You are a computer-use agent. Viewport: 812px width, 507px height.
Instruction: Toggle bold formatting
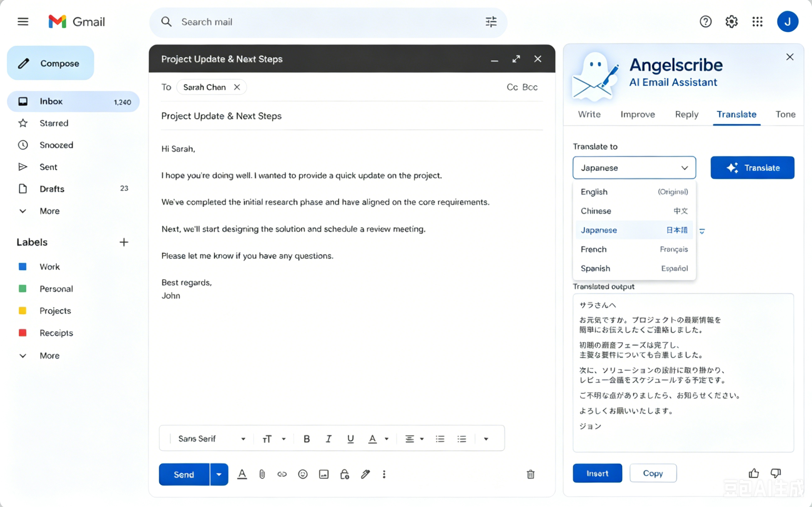(307, 439)
